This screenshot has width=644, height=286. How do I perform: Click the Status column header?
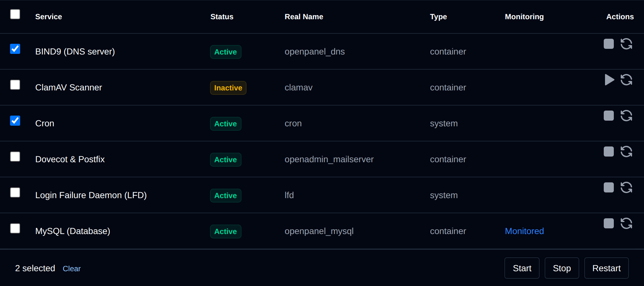(222, 17)
